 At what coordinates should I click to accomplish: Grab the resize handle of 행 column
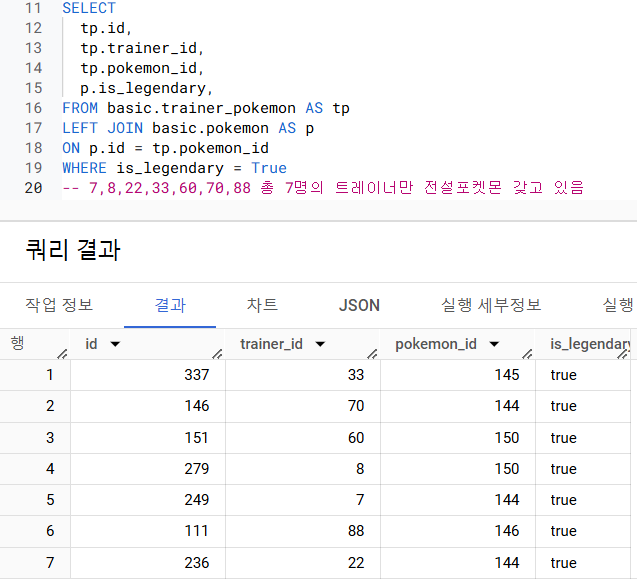click(62, 354)
